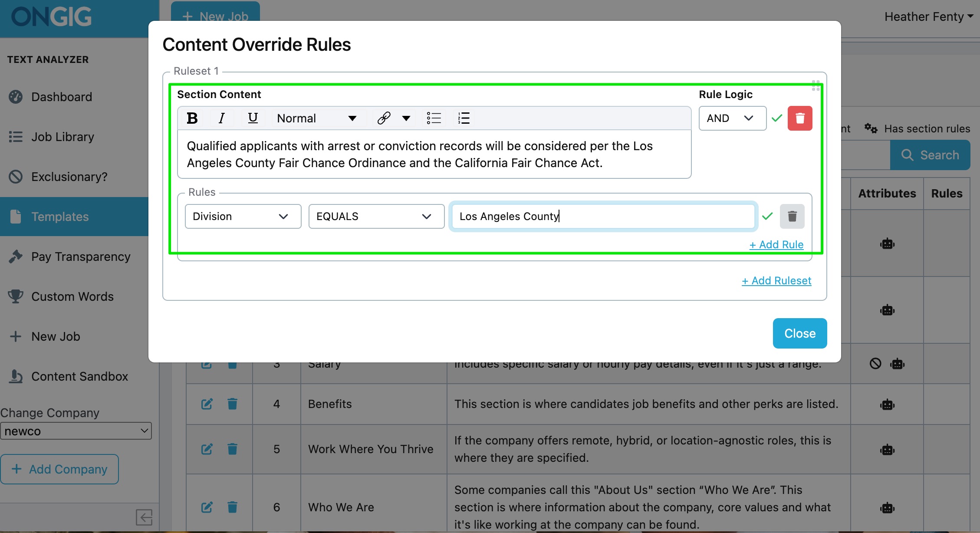Click inside the Los Angeles County value field
This screenshot has width=980, height=533.
(x=602, y=216)
